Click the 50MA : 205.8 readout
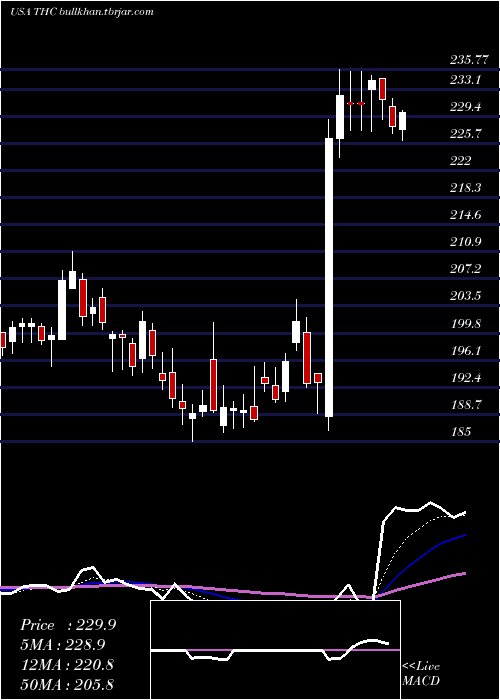500x700 pixels. [x=67, y=684]
